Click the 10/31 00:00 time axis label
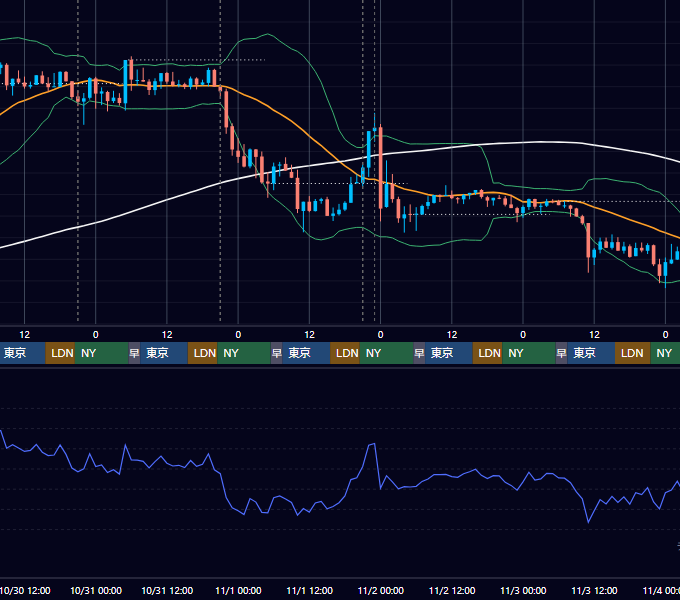680x600 pixels. pyautogui.click(x=96, y=590)
